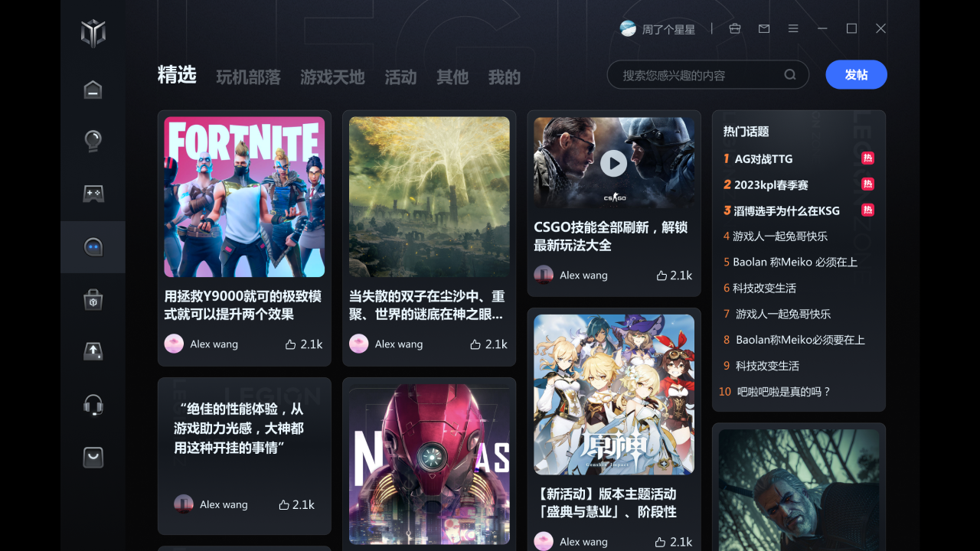Screen dimensions: 980x551
Task: Click the toolbox icon beside the mail icon
Action: [x=734, y=28]
